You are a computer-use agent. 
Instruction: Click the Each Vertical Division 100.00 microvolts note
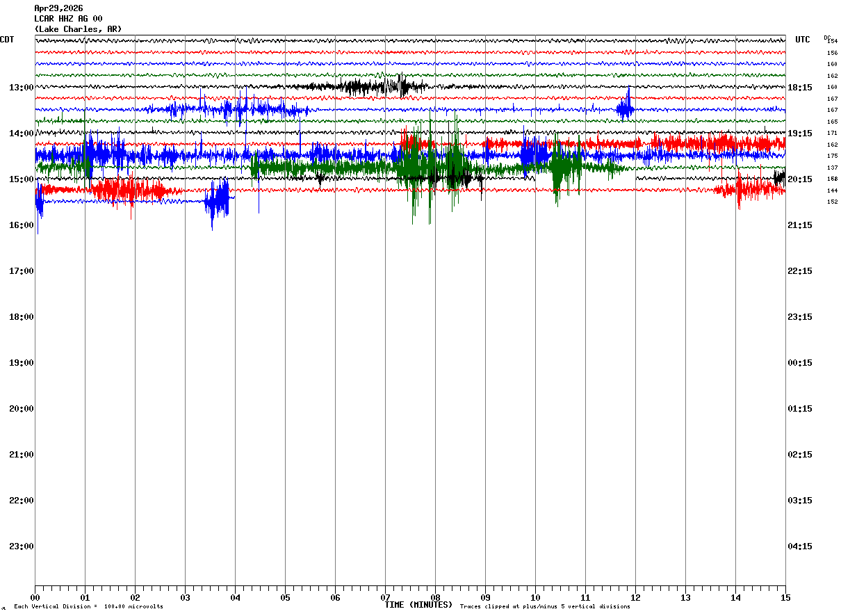coord(88,607)
